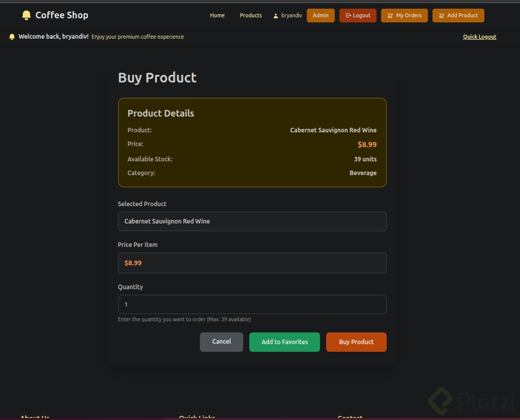Click the 'Product Details' card heading
The height and width of the screenshot is (420, 520).
(x=160, y=113)
